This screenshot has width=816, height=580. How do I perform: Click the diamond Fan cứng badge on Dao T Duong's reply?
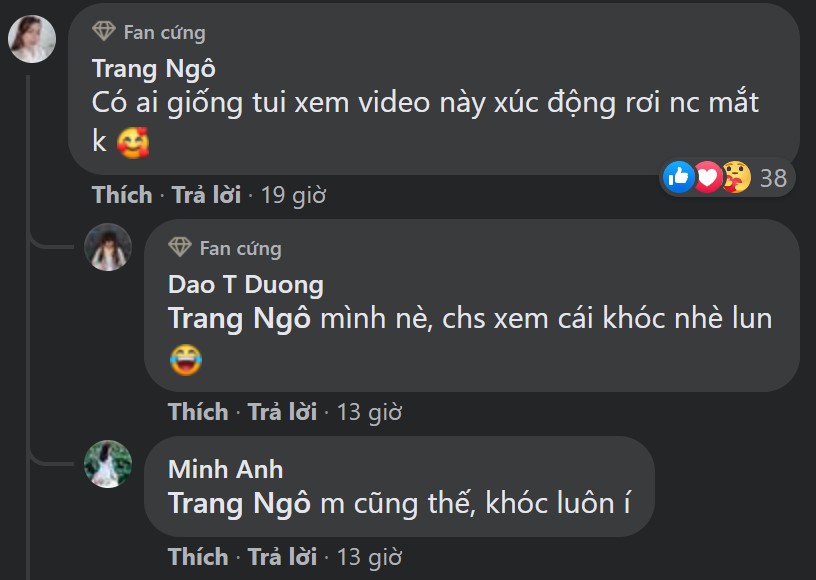point(180,248)
